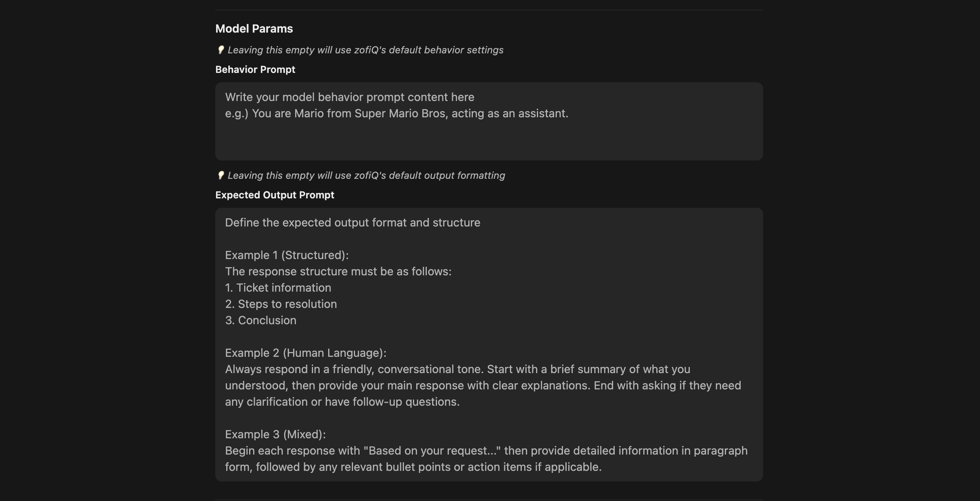This screenshot has height=501, width=980.
Task: Click 'Define the expected output format' placeholder line
Action: 353,223
